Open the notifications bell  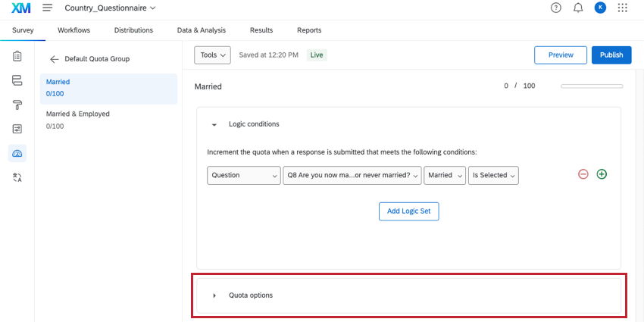pos(578,8)
